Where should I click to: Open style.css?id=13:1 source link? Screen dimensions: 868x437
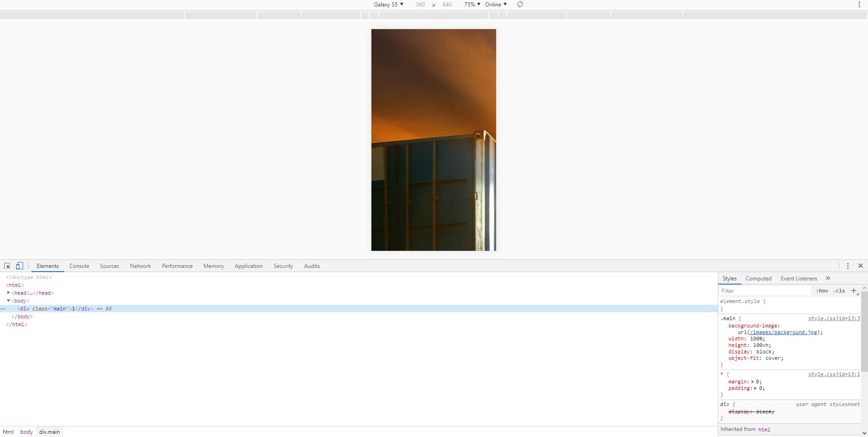(x=834, y=374)
